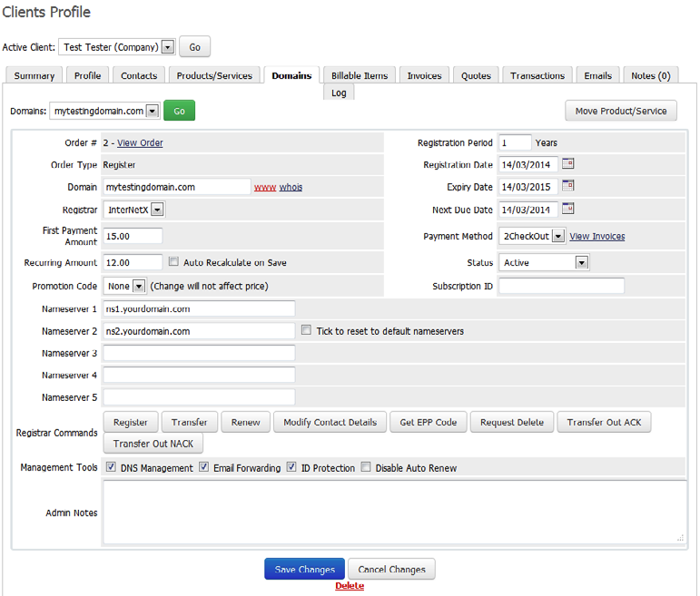
Task: Click the Cancel Changes button
Action: 391,569
